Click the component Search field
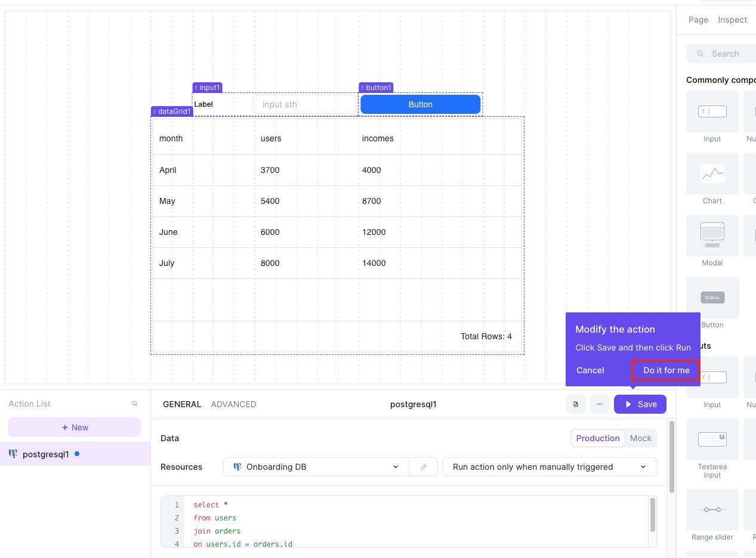 pos(722,54)
